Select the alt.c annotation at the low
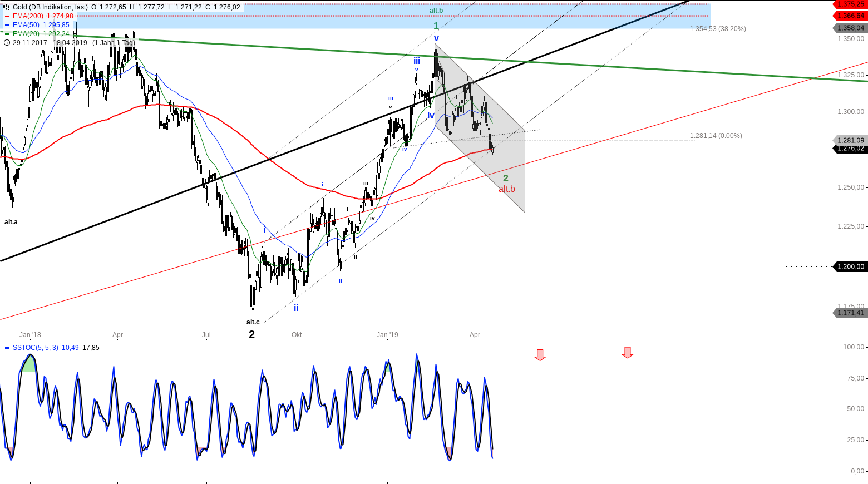868x484 pixels. pos(253,322)
